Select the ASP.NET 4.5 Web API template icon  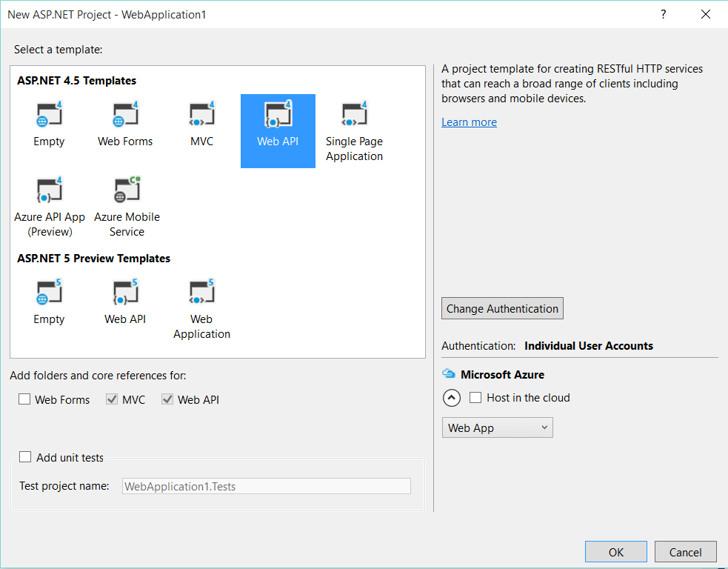point(278,114)
